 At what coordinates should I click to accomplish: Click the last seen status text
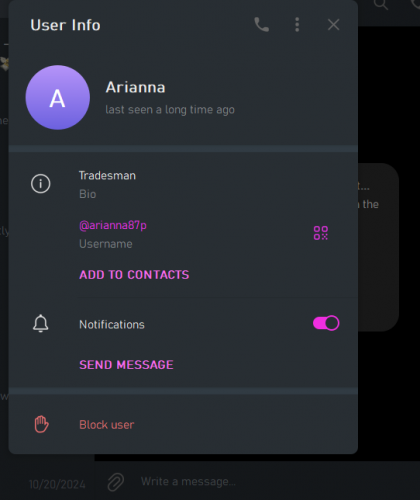coord(170,110)
